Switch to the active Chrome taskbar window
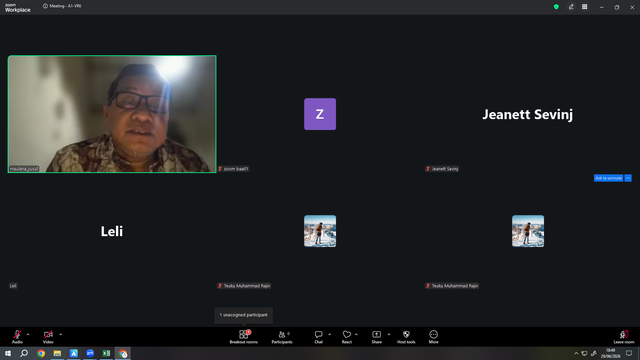This screenshot has height=360, width=640. [x=123, y=353]
